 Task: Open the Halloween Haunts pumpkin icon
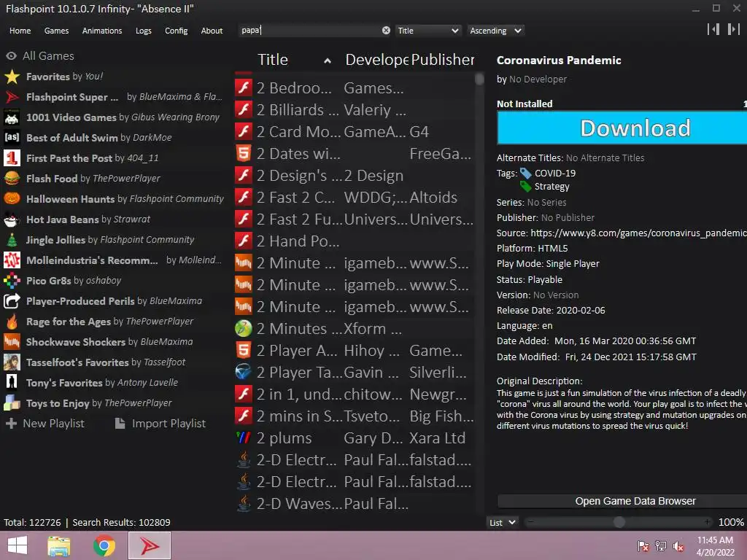click(x=12, y=199)
